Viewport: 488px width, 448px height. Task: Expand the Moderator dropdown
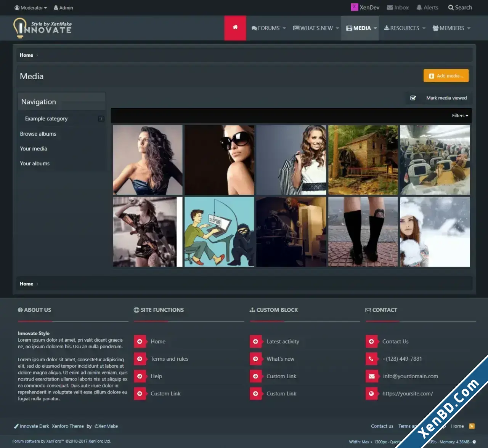coord(31,8)
